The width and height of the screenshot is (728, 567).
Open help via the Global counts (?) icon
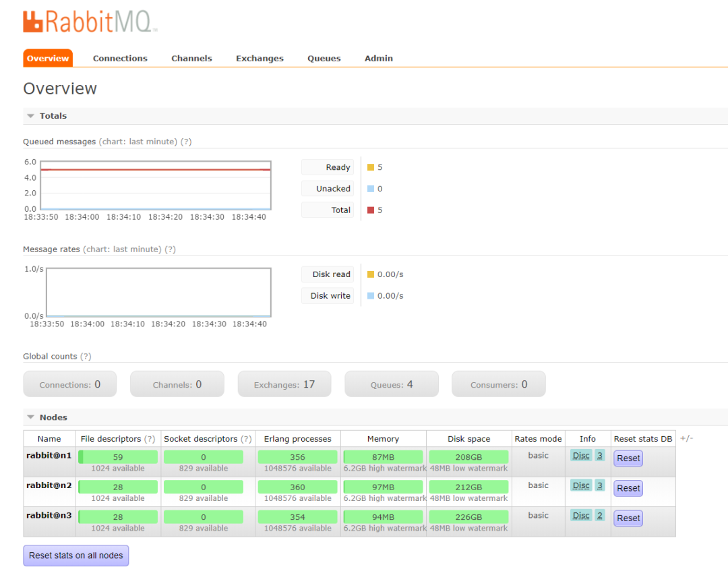87,356
